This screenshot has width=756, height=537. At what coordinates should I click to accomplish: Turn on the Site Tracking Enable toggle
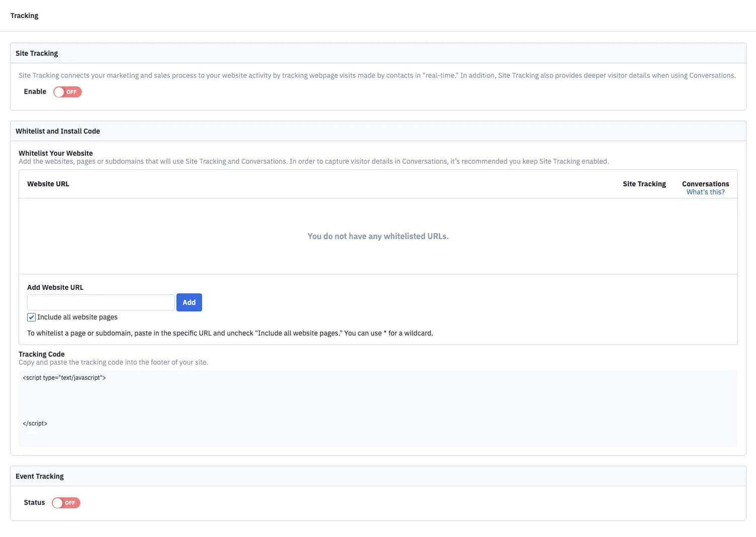tap(67, 91)
